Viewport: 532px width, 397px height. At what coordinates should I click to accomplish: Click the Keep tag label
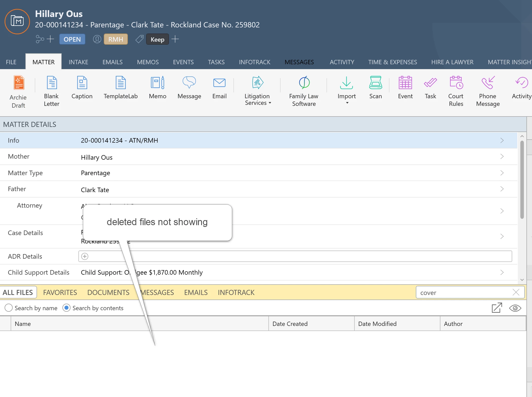click(x=157, y=39)
